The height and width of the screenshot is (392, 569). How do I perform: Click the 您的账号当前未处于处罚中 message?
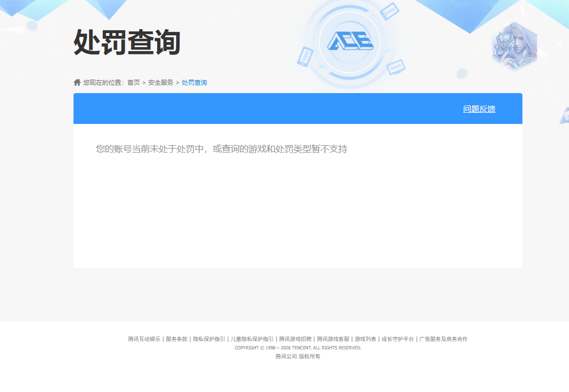(x=222, y=149)
